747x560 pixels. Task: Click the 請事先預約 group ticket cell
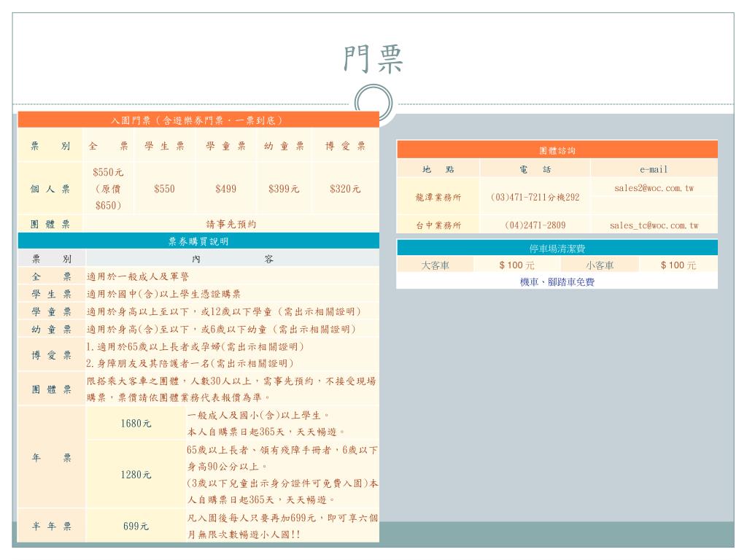click(x=231, y=225)
